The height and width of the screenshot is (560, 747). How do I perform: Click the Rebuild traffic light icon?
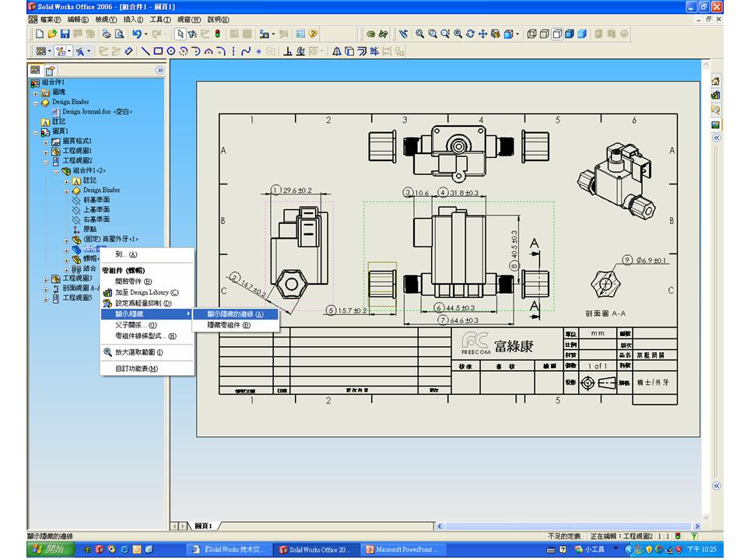tap(217, 33)
